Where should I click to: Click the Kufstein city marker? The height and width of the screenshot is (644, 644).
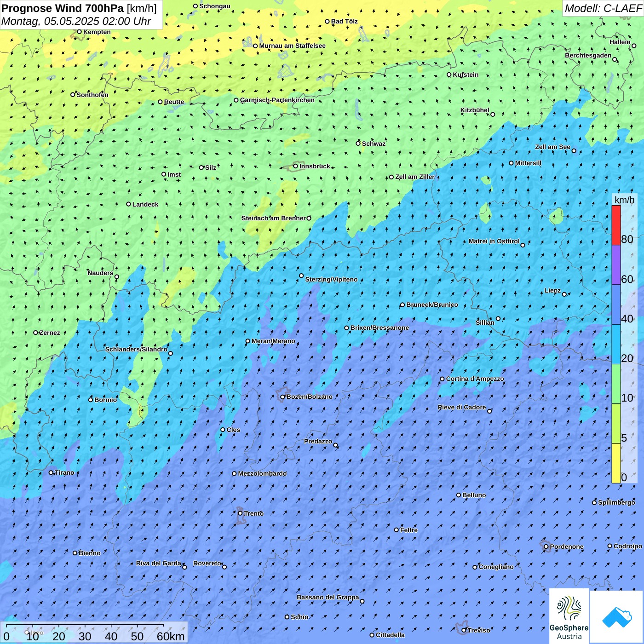tap(449, 75)
